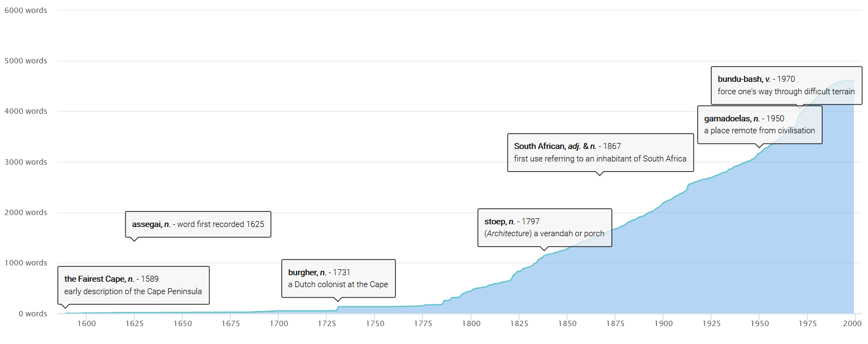The width and height of the screenshot is (868, 344).
Task: Click the 'stoep, n. - 1797' callout
Action: pyautogui.click(x=544, y=228)
